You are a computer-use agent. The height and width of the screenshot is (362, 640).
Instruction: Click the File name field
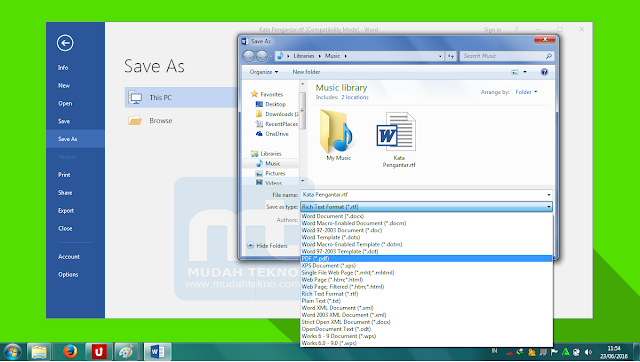426,195
